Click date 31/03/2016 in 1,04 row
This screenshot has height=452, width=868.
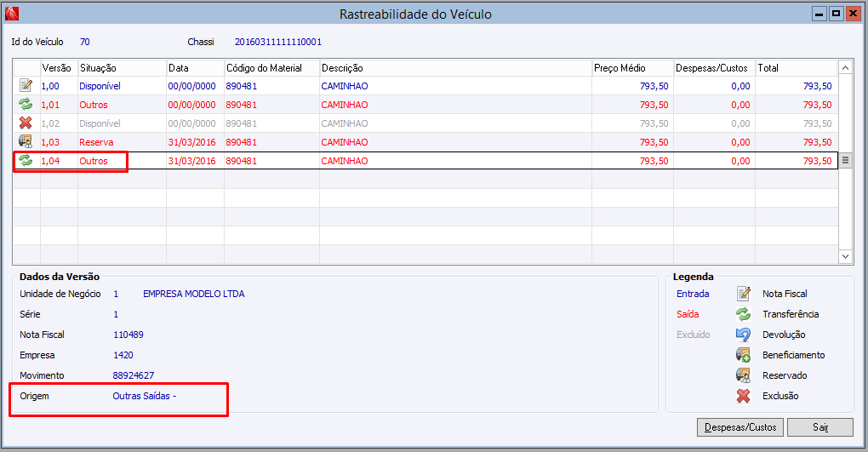tap(191, 161)
